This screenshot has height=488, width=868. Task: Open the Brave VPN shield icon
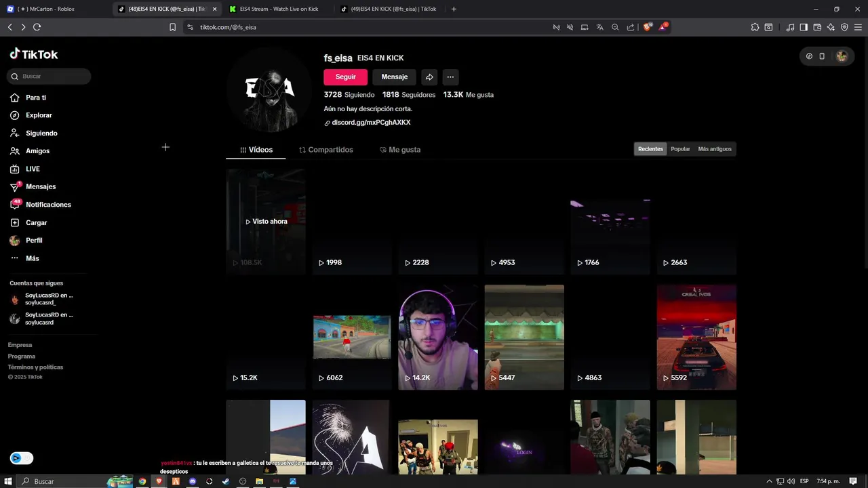click(x=844, y=27)
